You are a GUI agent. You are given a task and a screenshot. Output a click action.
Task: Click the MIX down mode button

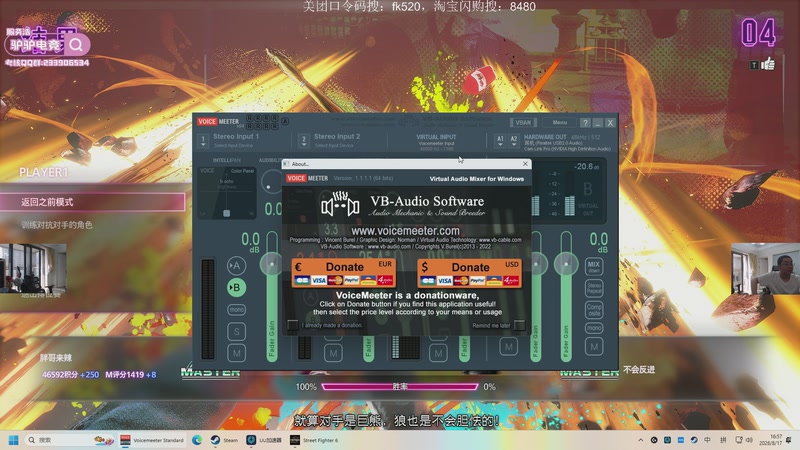(x=594, y=266)
